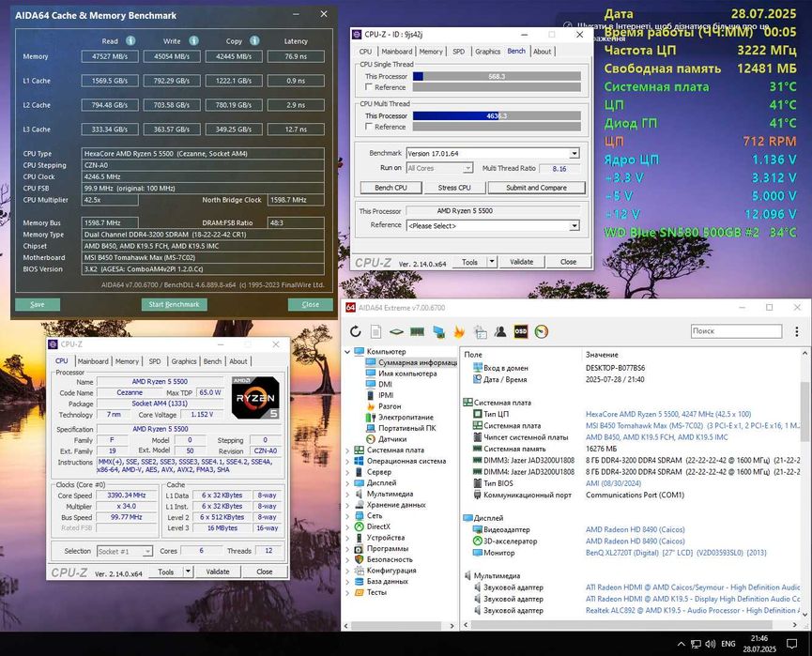This screenshot has height=656, width=812.
Task: Click the network icon in system tray
Action: (696, 644)
